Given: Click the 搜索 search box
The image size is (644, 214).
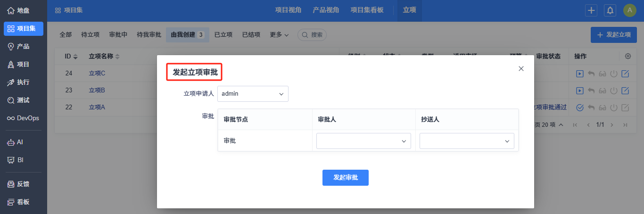Looking at the screenshot, I should [312, 35].
